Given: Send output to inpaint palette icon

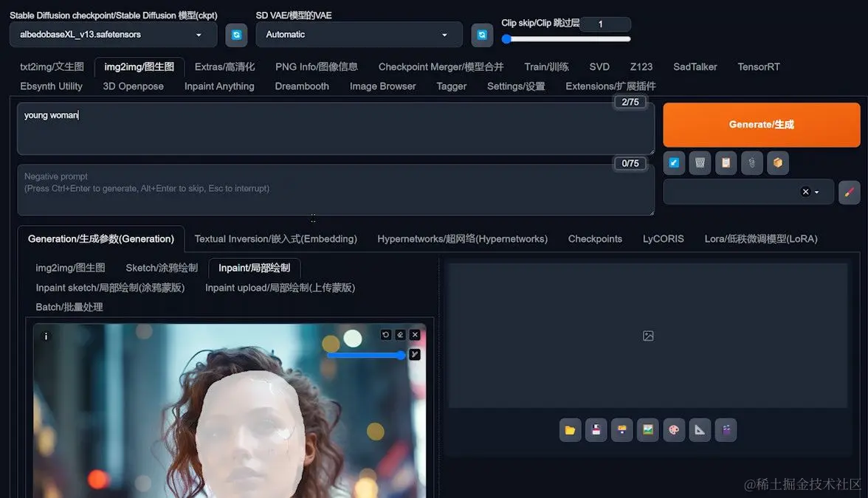Looking at the screenshot, I should point(674,430).
